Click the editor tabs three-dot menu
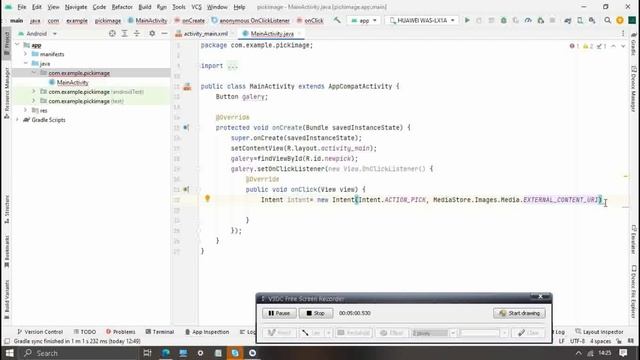The image size is (640, 360). [x=623, y=33]
